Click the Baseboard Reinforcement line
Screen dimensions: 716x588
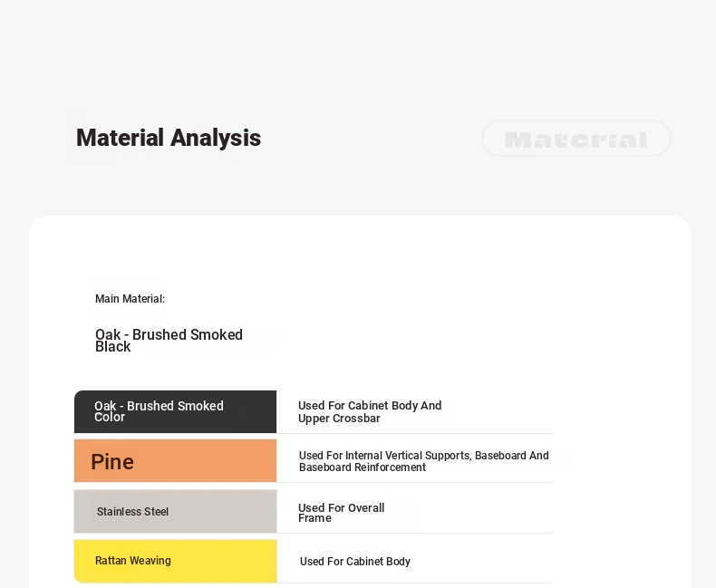(363, 468)
